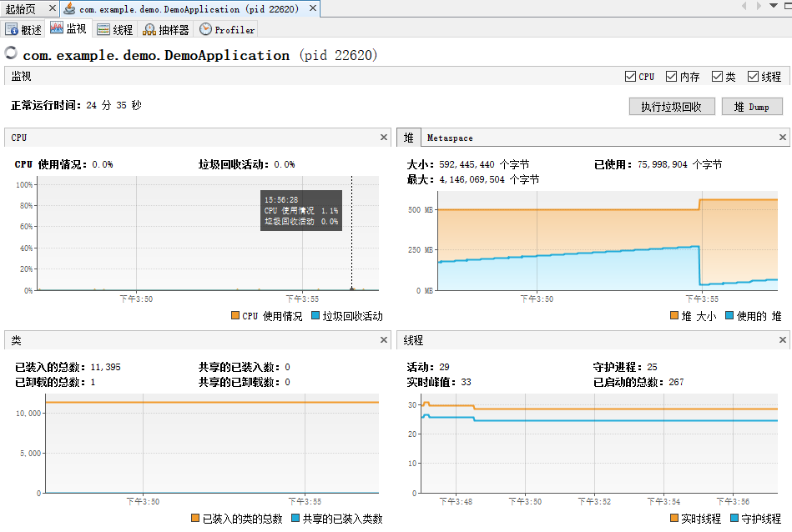Click the CPU panel title
The width and height of the screenshot is (792, 532).
pos(19,138)
